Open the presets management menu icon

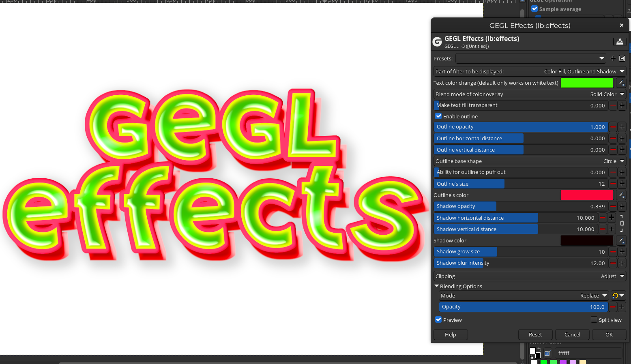pos(622,58)
